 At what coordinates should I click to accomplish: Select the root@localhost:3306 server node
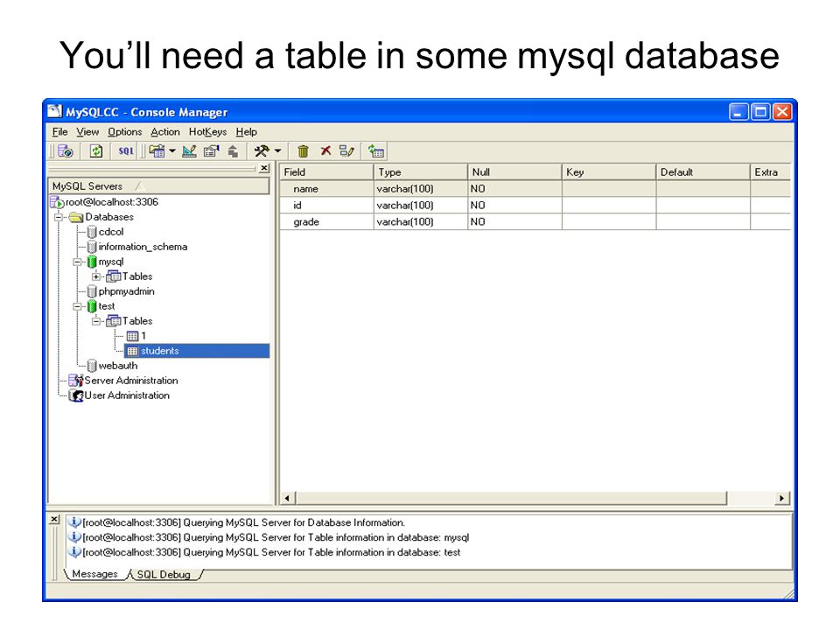(x=111, y=202)
